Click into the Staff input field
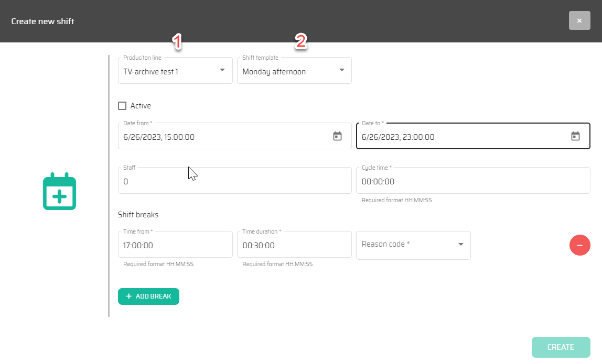Image resolution: width=602 pixels, height=364 pixels. click(234, 182)
